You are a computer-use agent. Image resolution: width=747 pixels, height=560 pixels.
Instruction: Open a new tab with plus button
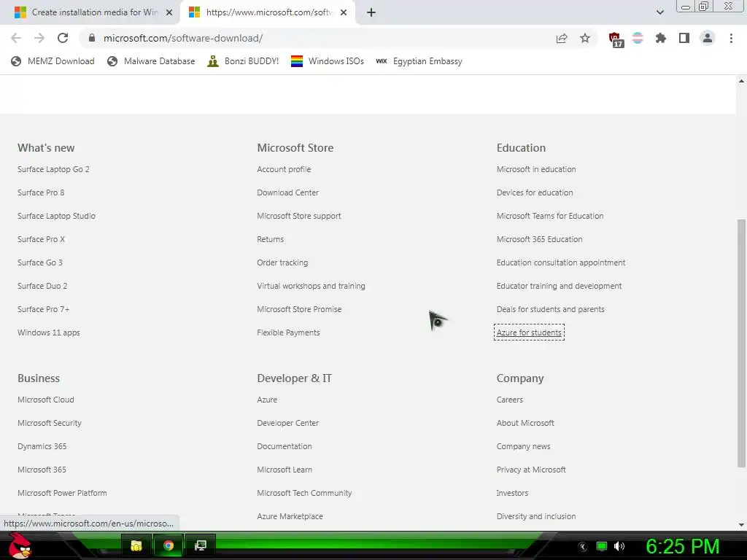click(371, 12)
